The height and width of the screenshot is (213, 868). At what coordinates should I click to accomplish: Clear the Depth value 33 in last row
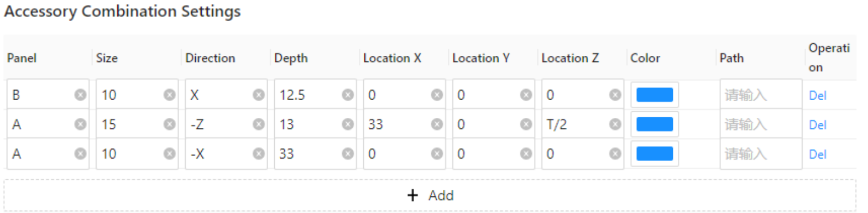pos(347,154)
